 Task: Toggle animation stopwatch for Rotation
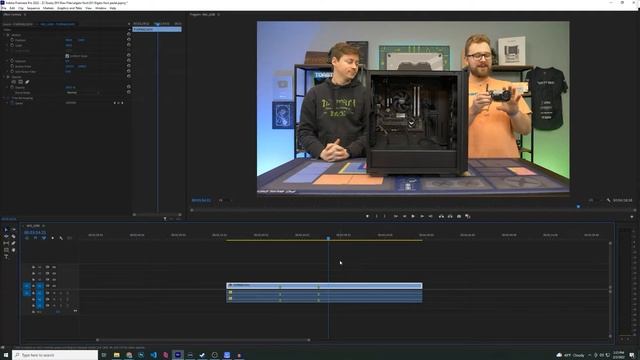[x=12, y=61]
